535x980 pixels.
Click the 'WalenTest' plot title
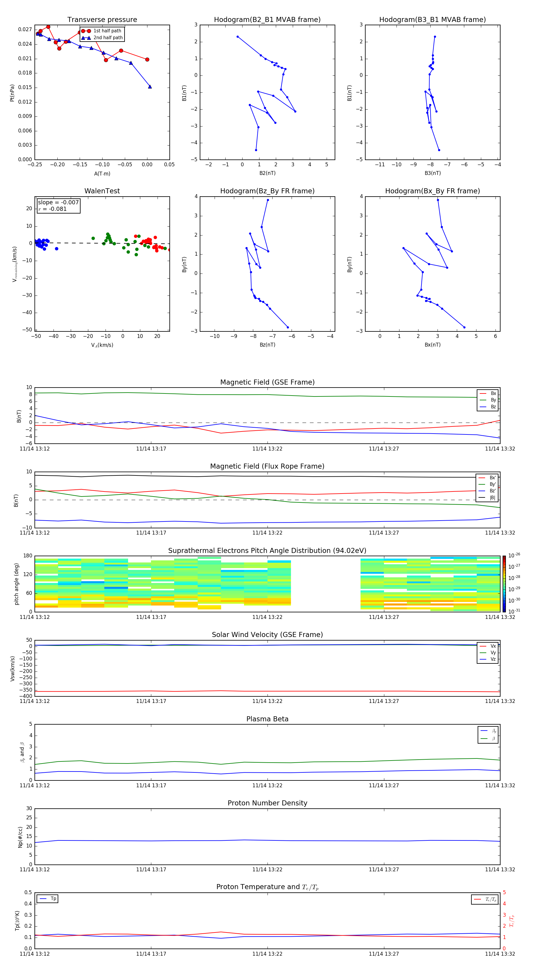click(102, 191)
